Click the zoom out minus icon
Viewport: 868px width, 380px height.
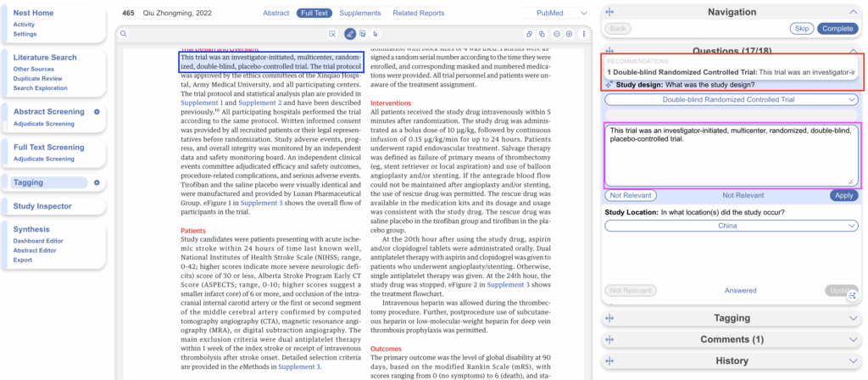(x=556, y=34)
